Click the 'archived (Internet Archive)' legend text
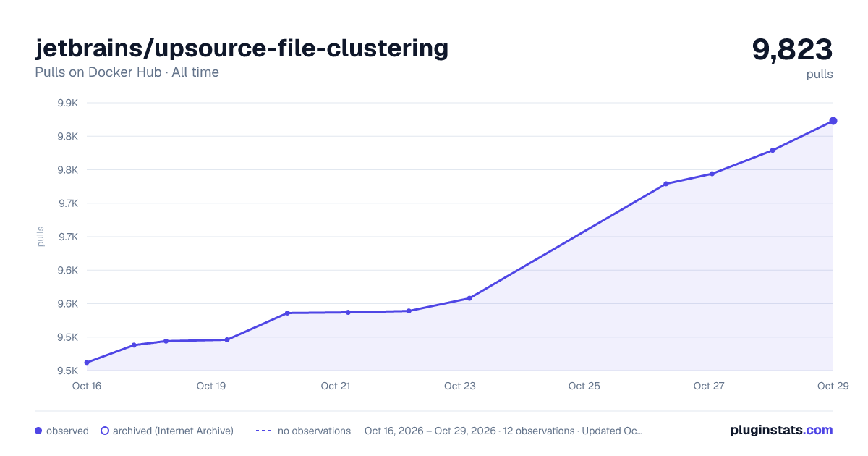Viewport: 868px width, 456px height. tap(173, 431)
